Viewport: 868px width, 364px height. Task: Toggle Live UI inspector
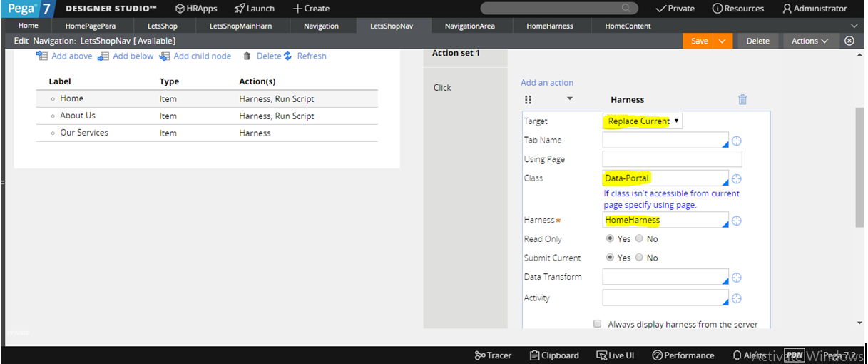tap(616, 355)
